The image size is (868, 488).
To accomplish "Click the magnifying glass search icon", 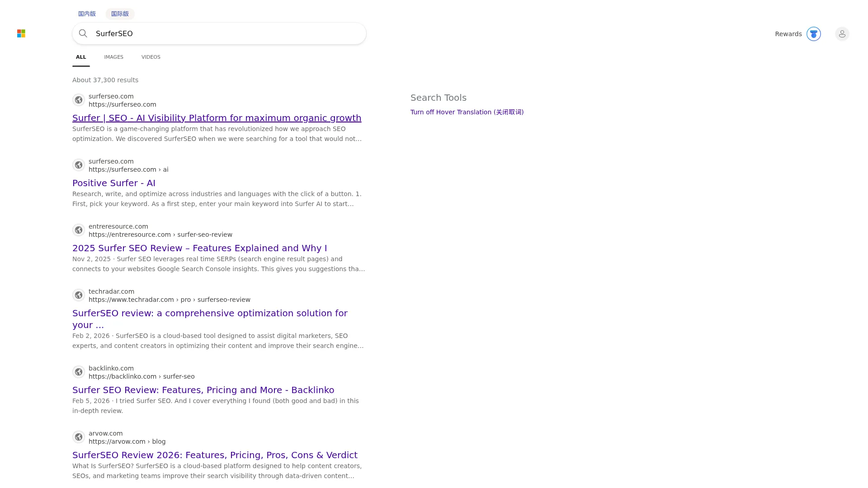I will click(x=83, y=33).
